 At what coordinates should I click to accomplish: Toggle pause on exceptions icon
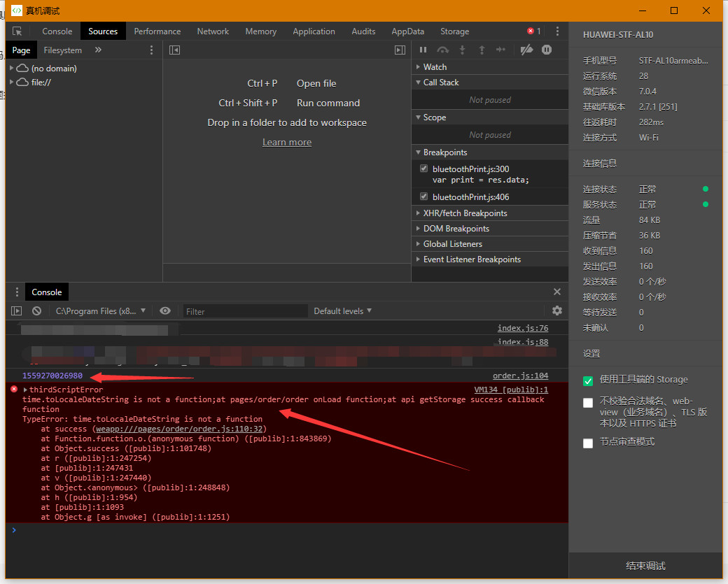[x=547, y=50]
